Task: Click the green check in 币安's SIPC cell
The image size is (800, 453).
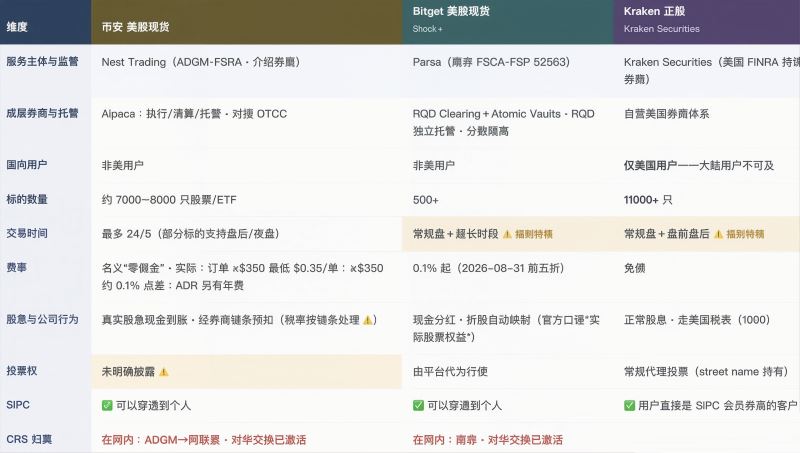Action: [x=107, y=406]
